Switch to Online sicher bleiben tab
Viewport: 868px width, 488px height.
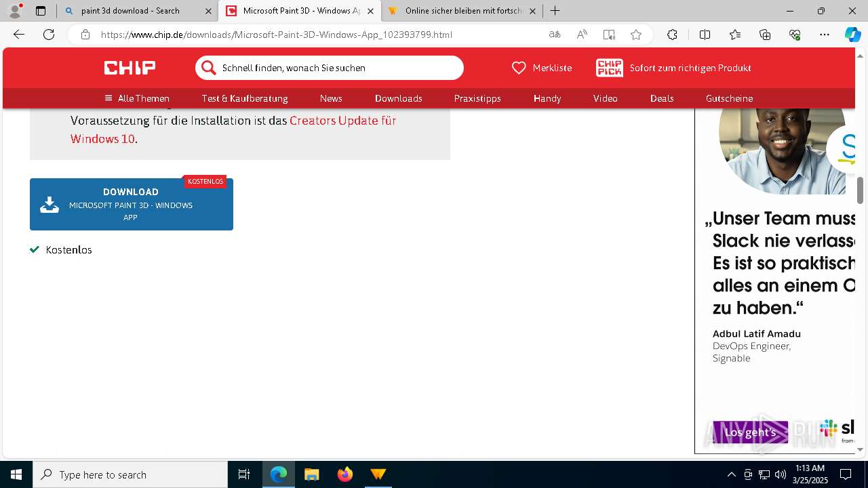(462, 11)
